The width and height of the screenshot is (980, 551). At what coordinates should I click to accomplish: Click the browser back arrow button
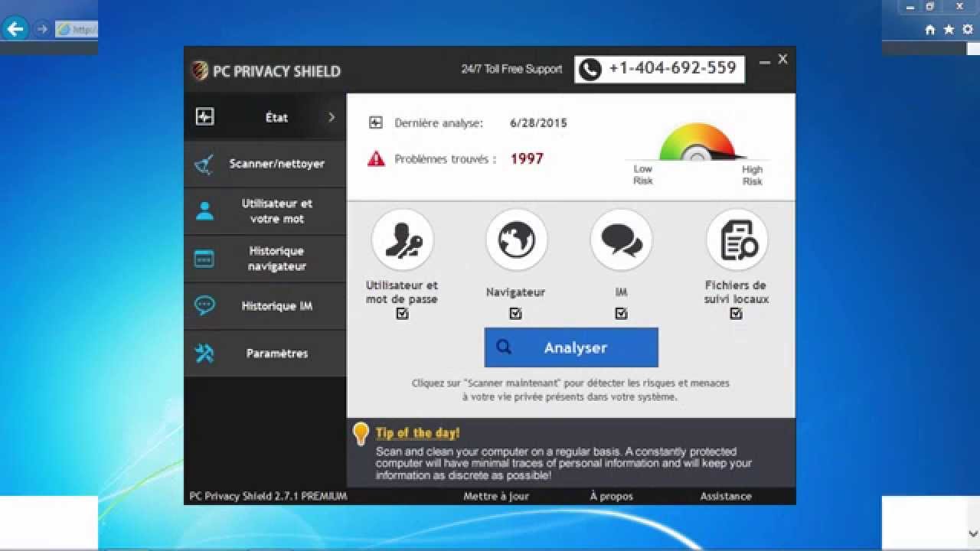pos(15,30)
